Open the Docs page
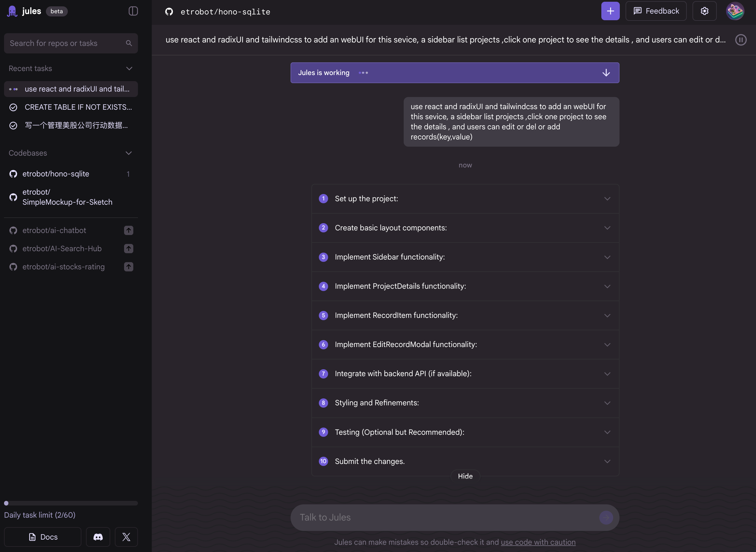 (x=43, y=537)
